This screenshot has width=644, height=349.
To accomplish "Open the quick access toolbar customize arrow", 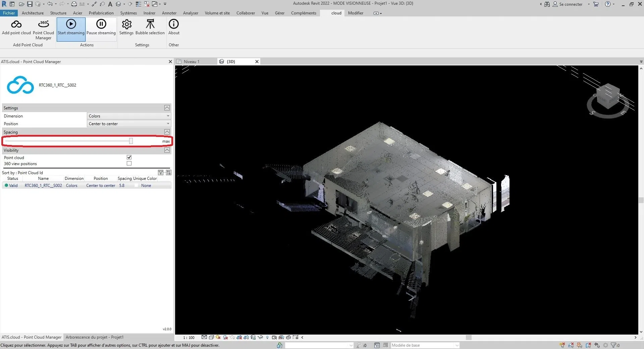I will tap(165, 4).
